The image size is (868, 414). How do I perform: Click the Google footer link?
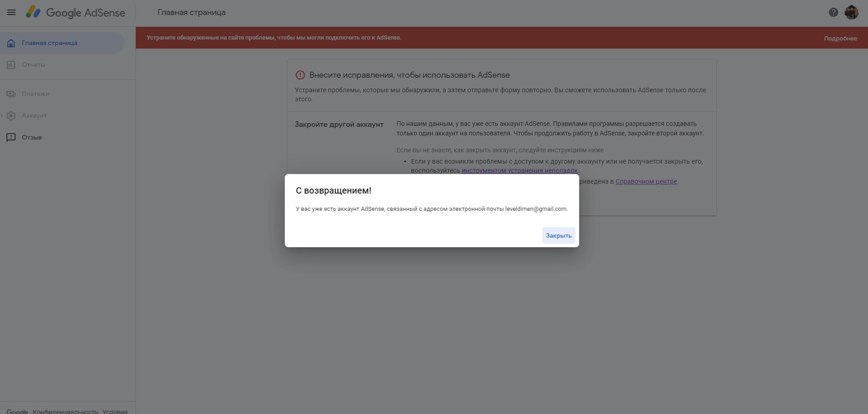17,411
